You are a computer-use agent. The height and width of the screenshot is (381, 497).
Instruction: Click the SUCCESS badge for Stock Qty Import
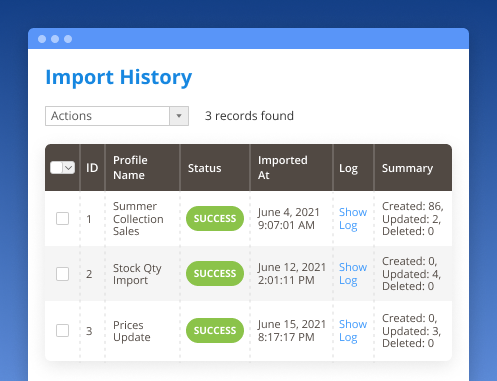(x=215, y=274)
